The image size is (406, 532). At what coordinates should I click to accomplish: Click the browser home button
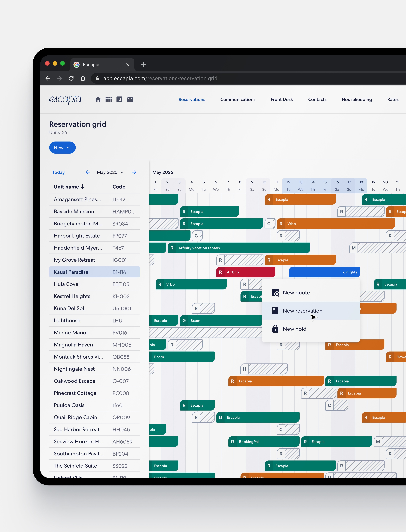[x=83, y=78]
